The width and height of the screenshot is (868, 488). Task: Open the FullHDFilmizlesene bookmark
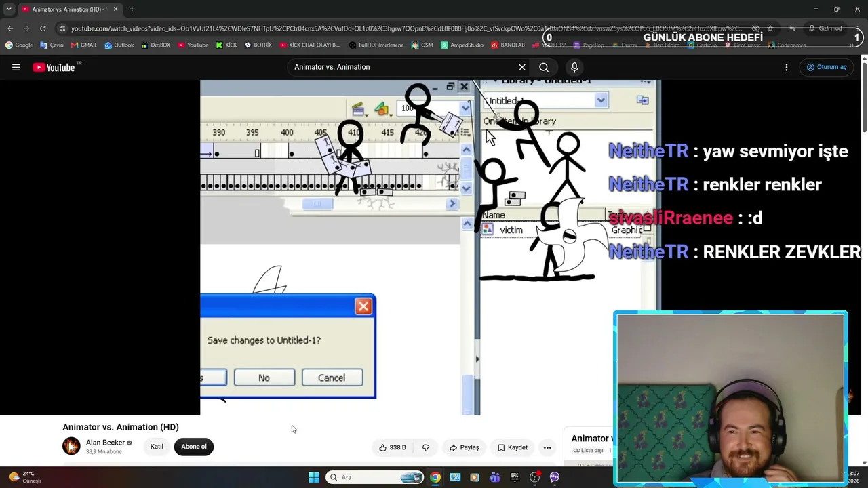(376, 45)
